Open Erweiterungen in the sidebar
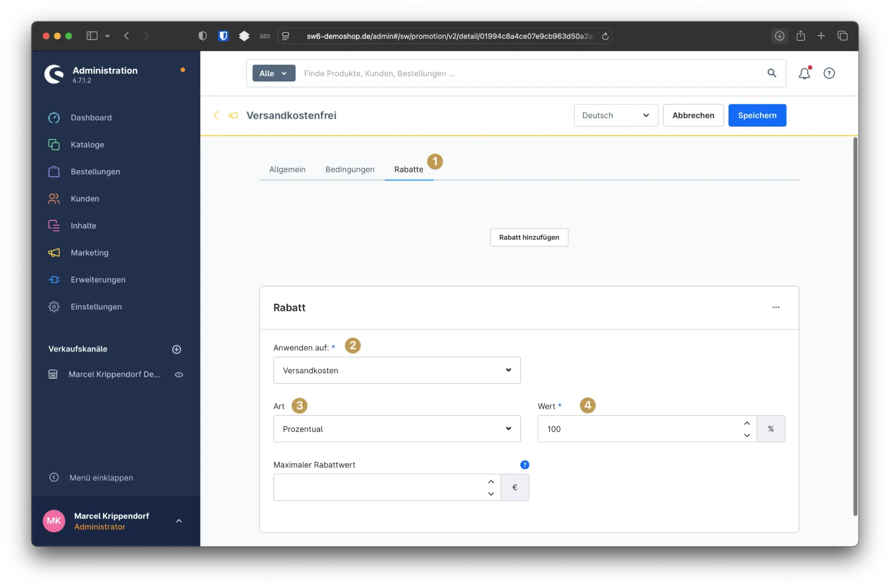Viewport: 890px width, 588px height. click(97, 279)
